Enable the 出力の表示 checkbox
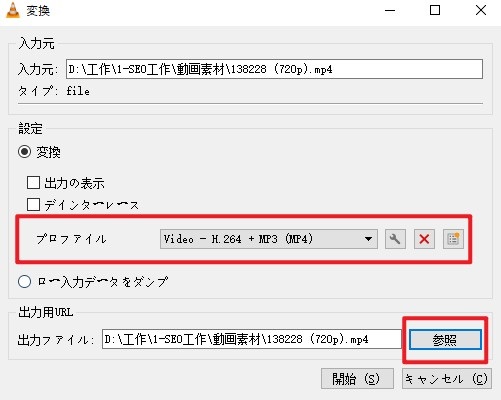This screenshot has height=400, width=501. point(33,183)
